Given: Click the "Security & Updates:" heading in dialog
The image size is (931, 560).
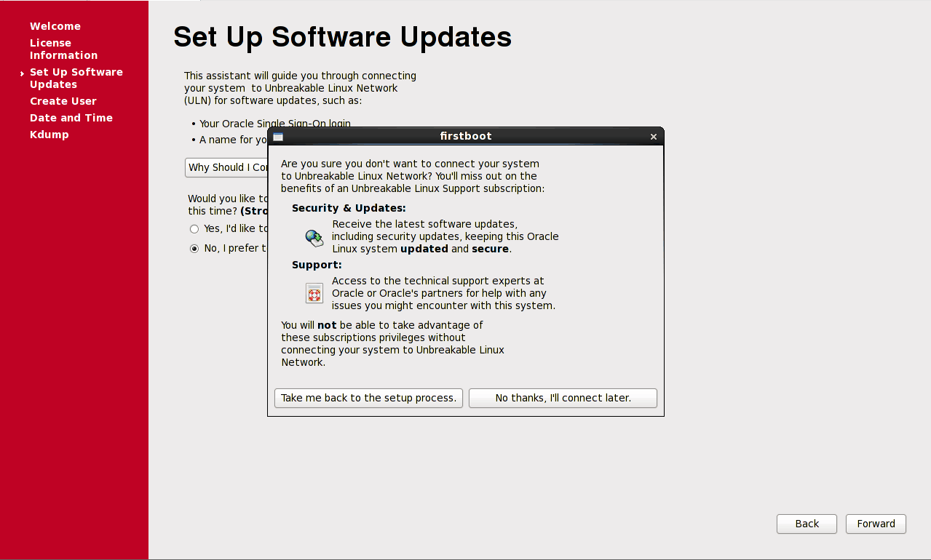Looking at the screenshot, I should (349, 208).
